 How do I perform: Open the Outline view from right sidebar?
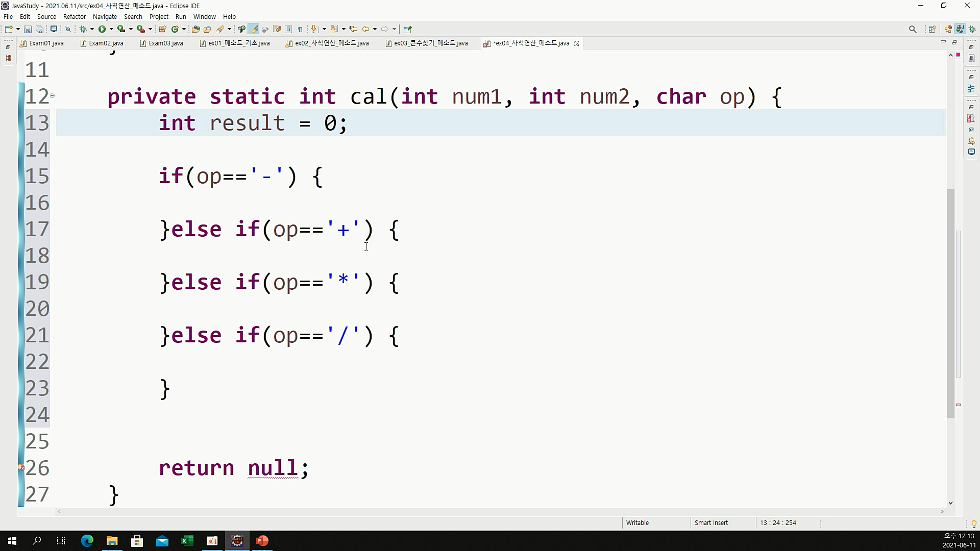click(971, 89)
